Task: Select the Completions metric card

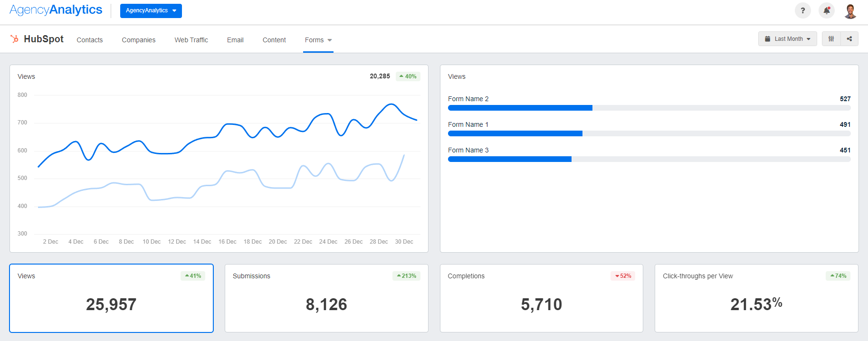Action: pos(541,298)
